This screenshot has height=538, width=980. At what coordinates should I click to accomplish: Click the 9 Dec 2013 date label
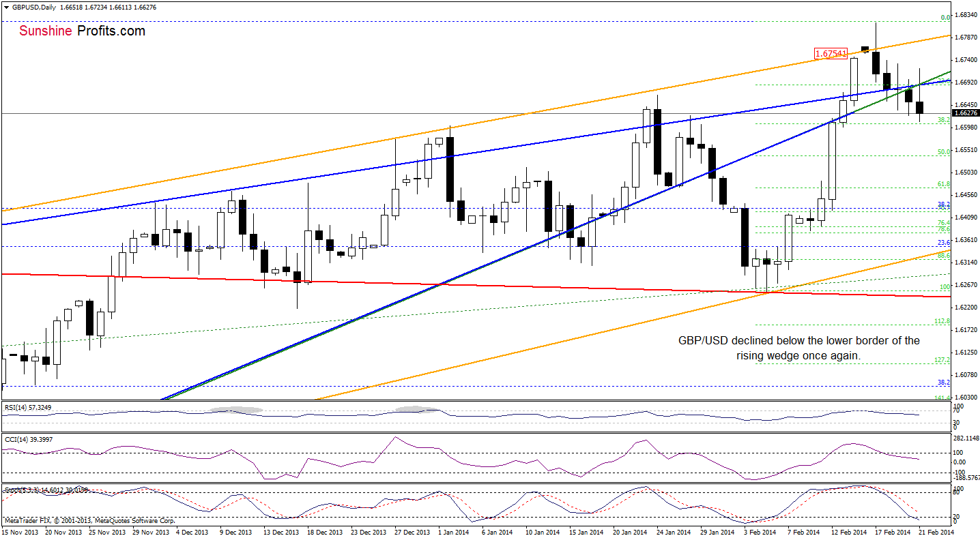[x=235, y=532]
